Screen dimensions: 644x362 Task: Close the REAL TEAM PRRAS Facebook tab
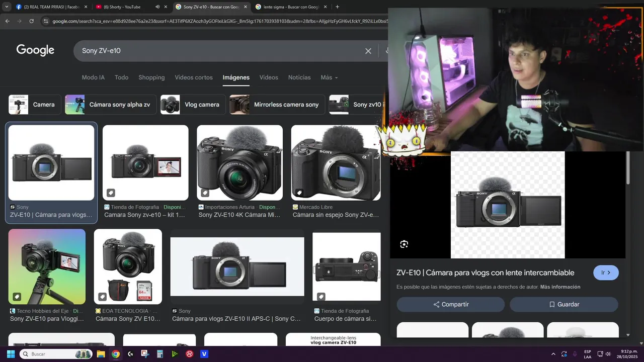(x=86, y=7)
